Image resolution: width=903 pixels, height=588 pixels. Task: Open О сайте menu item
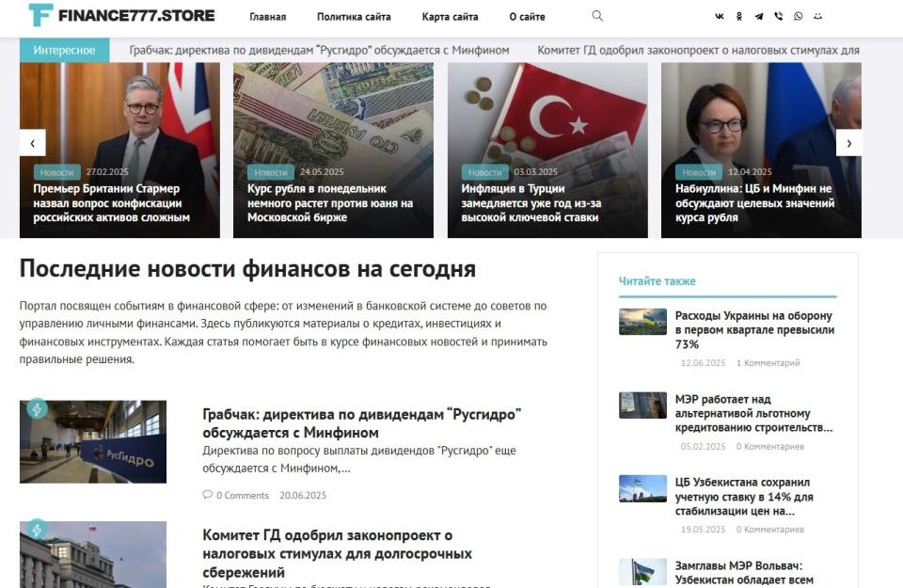(527, 17)
